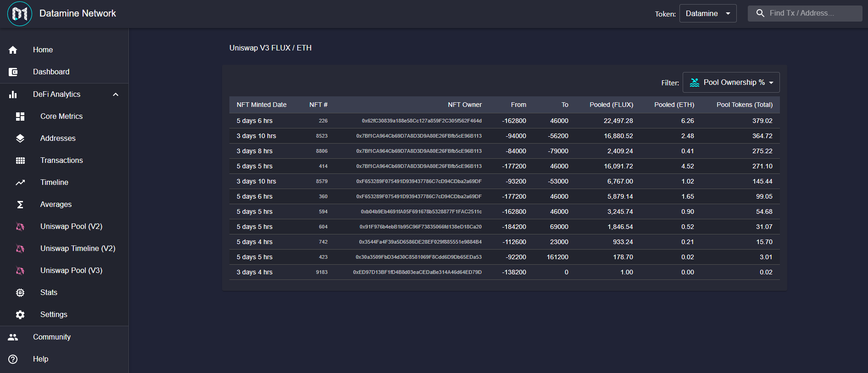
Task: Click the pool swimmer icon in filter
Action: [x=695, y=83]
